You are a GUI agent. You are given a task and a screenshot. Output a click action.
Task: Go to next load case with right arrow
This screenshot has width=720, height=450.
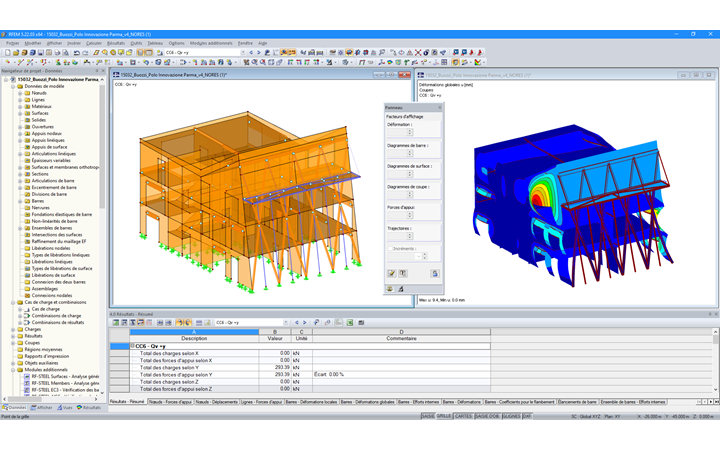pos(259,52)
